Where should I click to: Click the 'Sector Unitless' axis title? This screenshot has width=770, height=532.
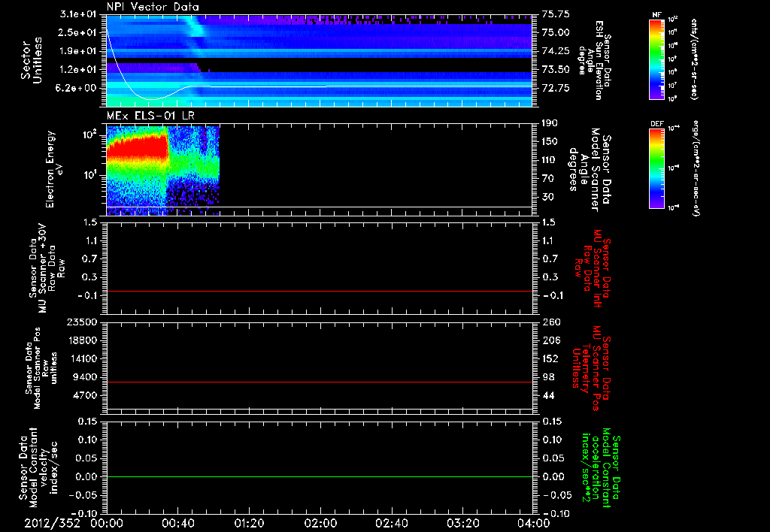32,60
